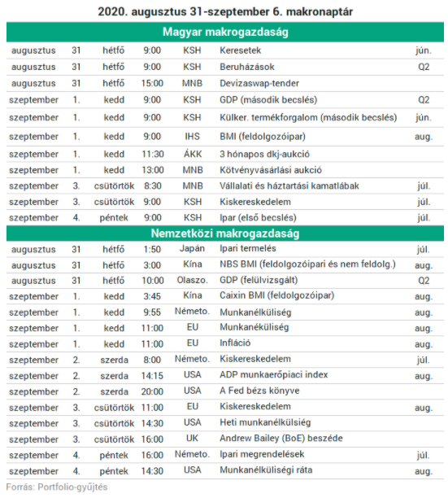The height and width of the screenshot is (498, 448).
Task: Select the 'Keresetek' entry
Action: click(x=240, y=50)
